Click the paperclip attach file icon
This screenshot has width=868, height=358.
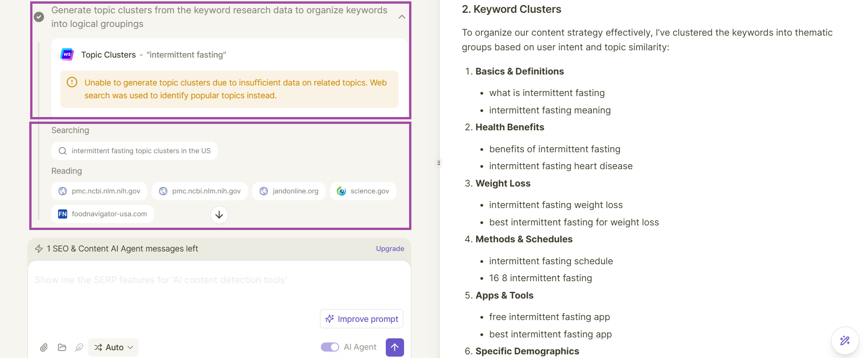44,347
